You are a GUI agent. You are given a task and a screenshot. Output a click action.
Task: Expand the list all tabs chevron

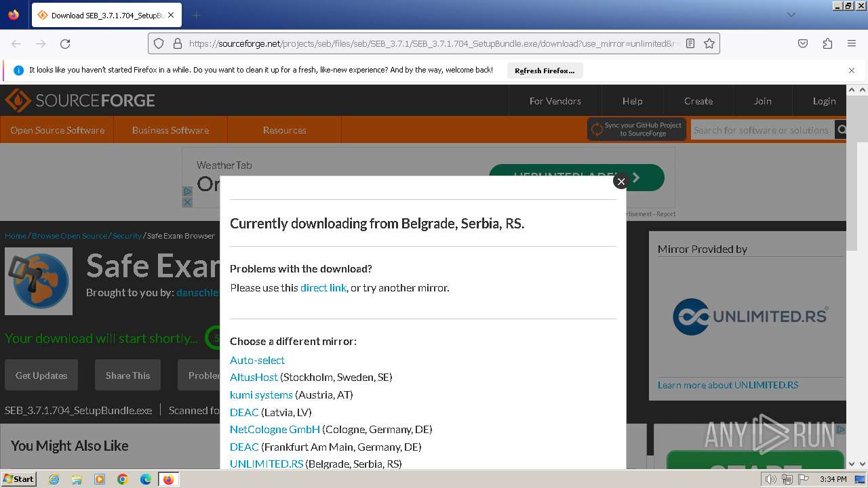(x=791, y=15)
